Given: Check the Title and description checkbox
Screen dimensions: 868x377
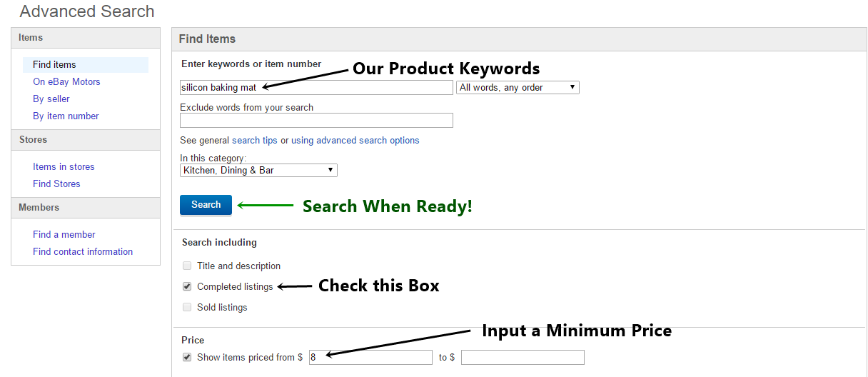Looking at the screenshot, I should click(x=187, y=266).
